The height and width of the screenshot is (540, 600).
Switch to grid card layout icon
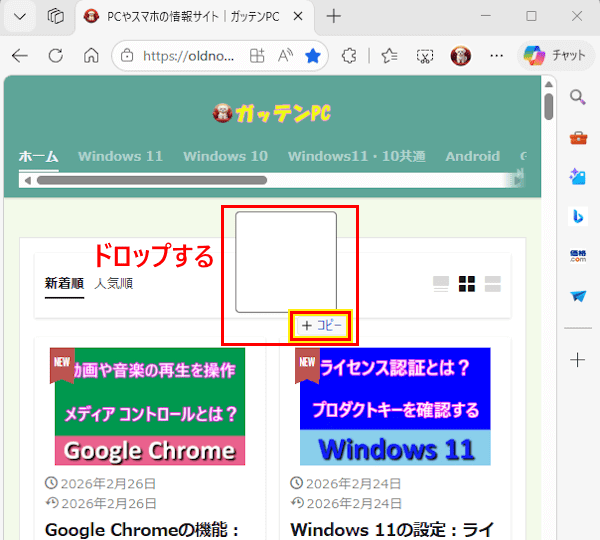[467, 284]
